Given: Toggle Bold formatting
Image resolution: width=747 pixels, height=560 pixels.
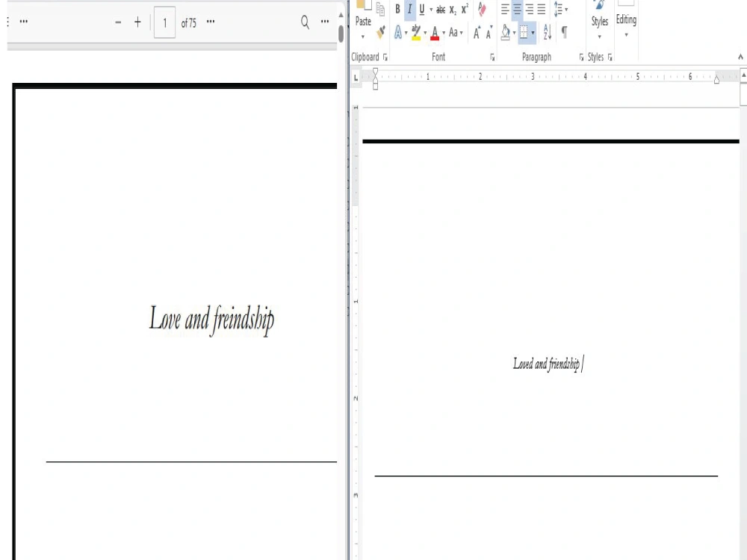Looking at the screenshot, I should (x=398, y=9).
